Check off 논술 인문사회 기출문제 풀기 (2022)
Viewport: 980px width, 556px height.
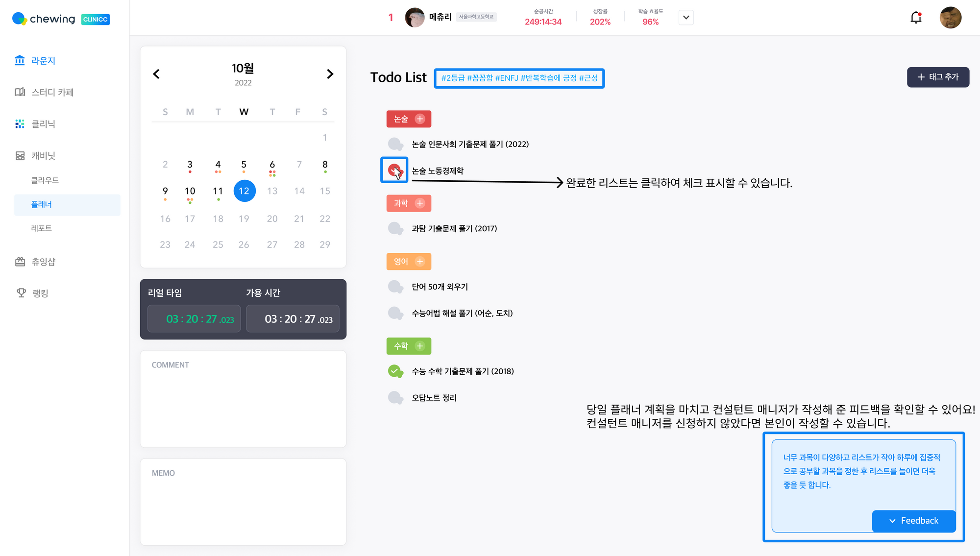tap(395, 144)
